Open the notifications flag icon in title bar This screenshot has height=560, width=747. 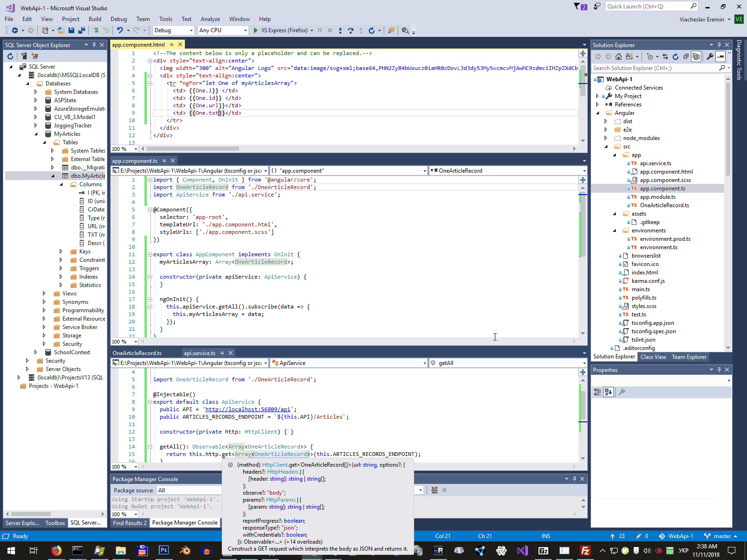tap(577, 7)
